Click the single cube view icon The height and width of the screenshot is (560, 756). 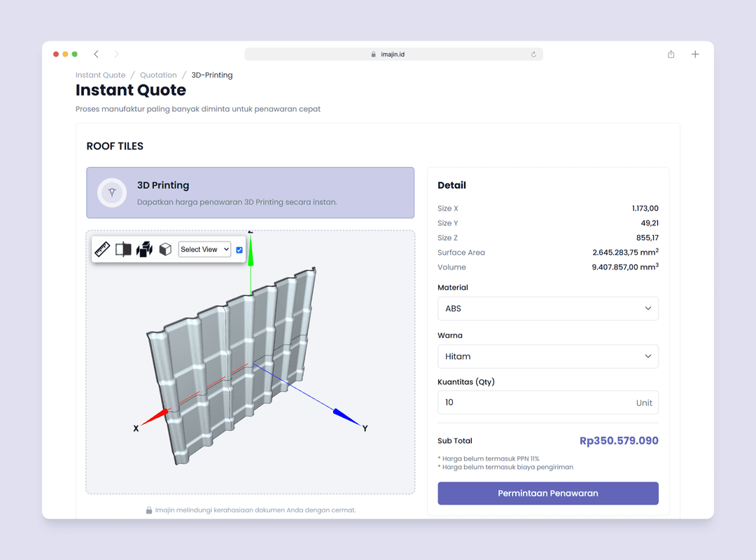(165, 249)
